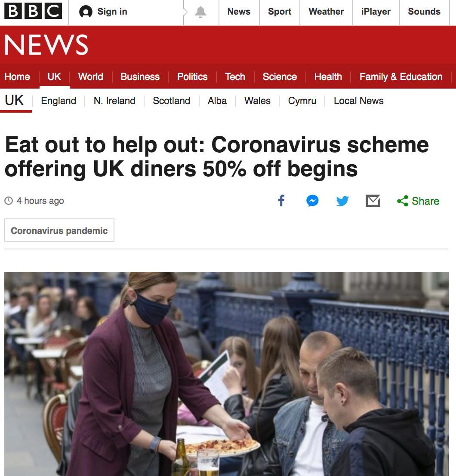This screenshot has height=476, width=456.
Task: Open the notifications bell icon
Action: tap(200, 12)
